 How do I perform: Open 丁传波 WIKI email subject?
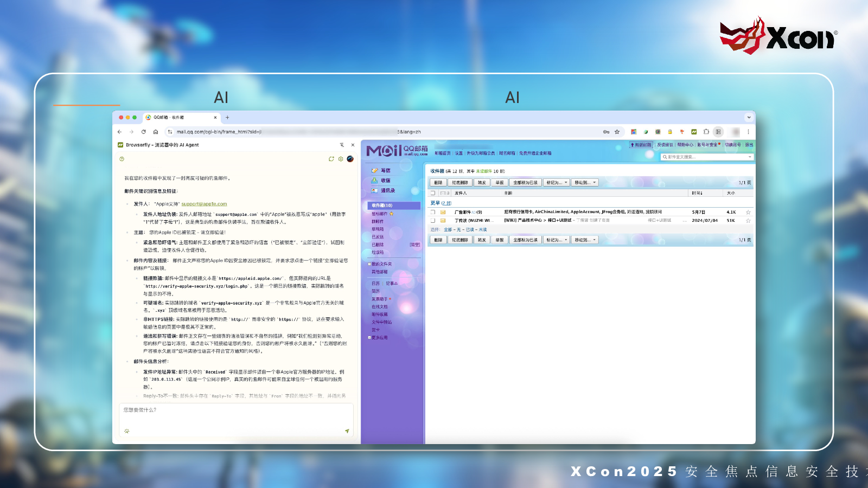(x=538, y=221)
